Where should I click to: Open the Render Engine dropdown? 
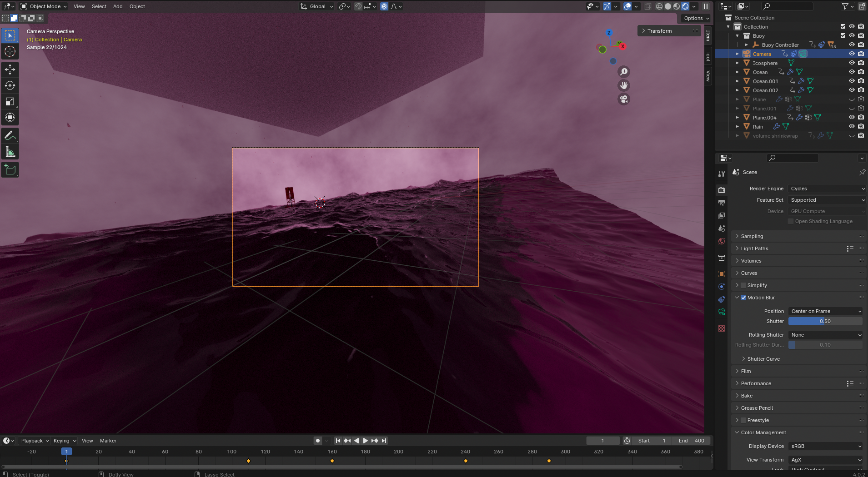coord(827,189)
